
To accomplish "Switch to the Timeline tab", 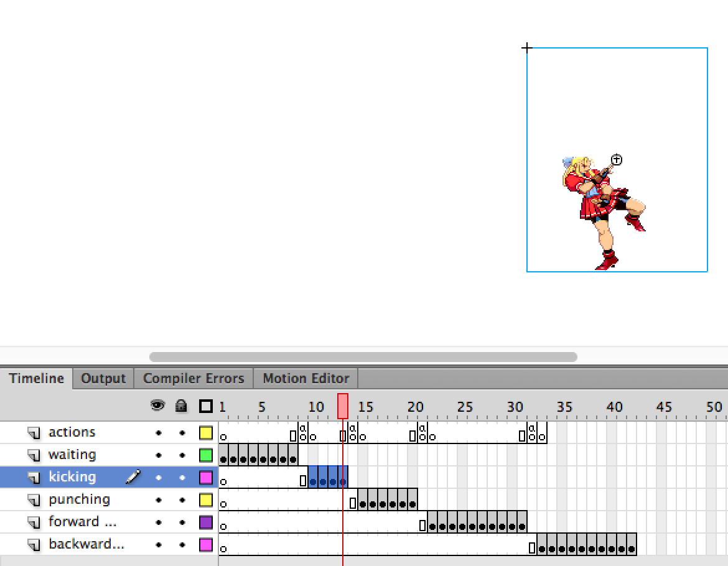I will pyautogui.click(x=36, y=379).
